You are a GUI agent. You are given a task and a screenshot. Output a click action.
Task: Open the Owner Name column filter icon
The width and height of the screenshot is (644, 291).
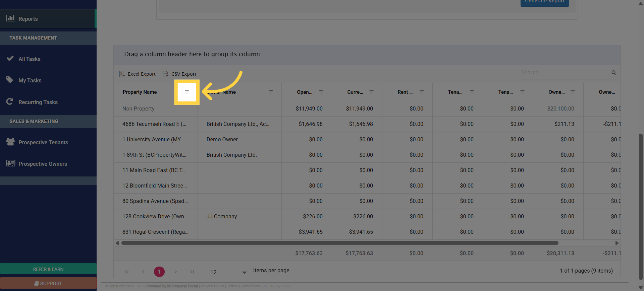271,92
